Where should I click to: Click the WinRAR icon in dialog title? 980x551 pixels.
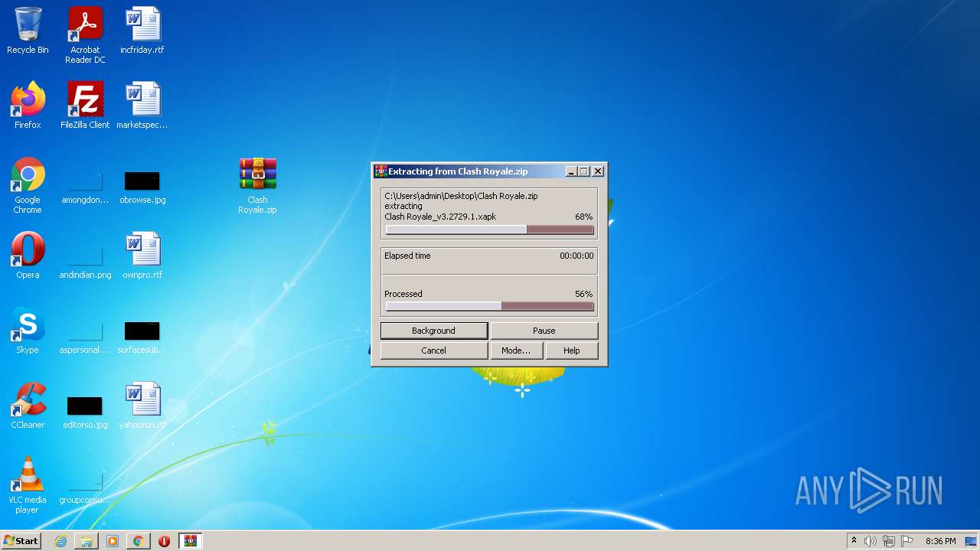380,171
